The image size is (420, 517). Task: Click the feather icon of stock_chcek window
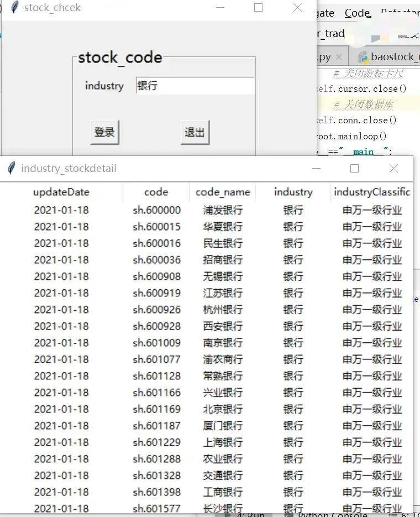click(x=14, y=7)
